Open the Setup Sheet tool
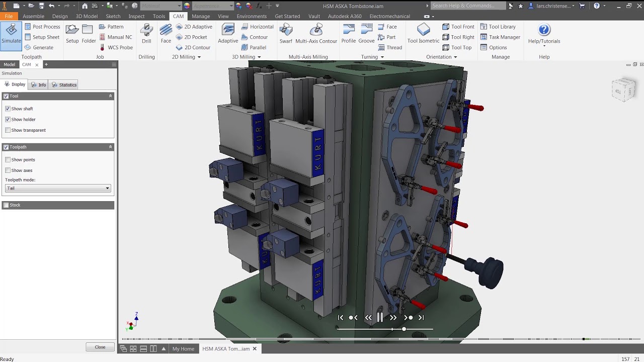644x362 pixels. (x=42, y=37)
